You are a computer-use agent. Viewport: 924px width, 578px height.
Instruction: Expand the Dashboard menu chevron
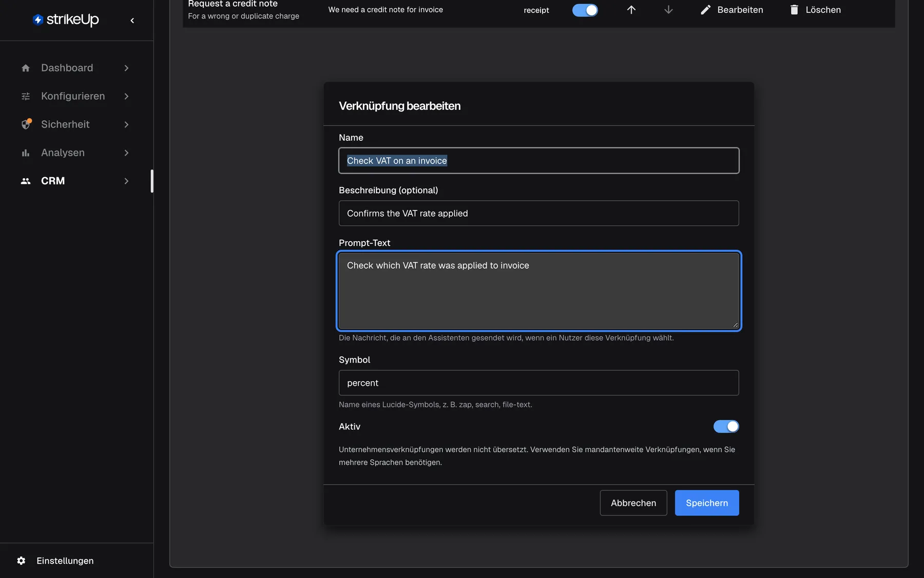126,68
